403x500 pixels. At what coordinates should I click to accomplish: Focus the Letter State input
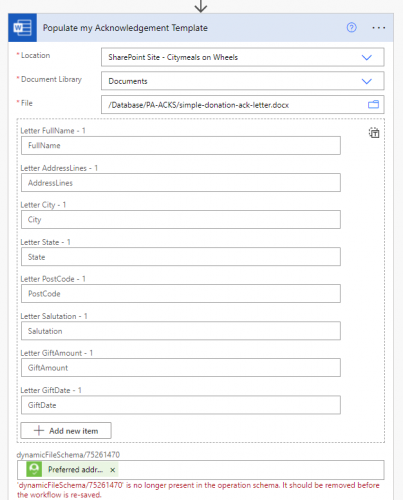[181, 257]
